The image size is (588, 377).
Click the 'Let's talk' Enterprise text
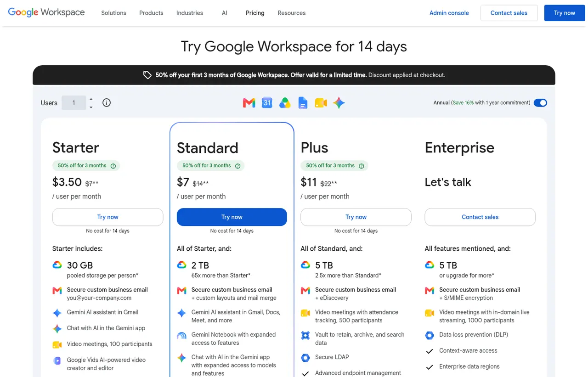[448, 182]
